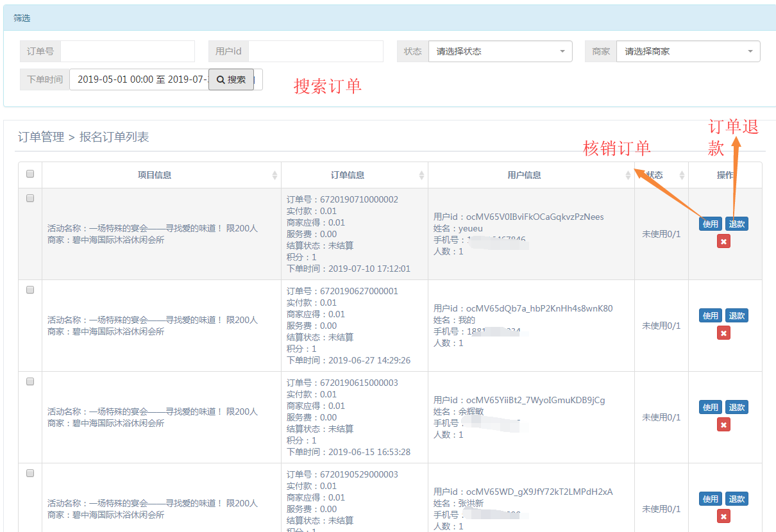Select user id ocMV65YiiBt2_7WyoIGmuKDB9jCg

point(536,400)
